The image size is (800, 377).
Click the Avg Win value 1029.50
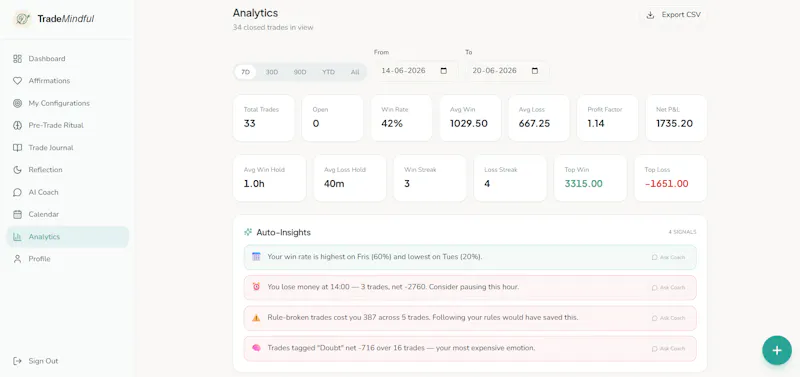pos(468,123)
